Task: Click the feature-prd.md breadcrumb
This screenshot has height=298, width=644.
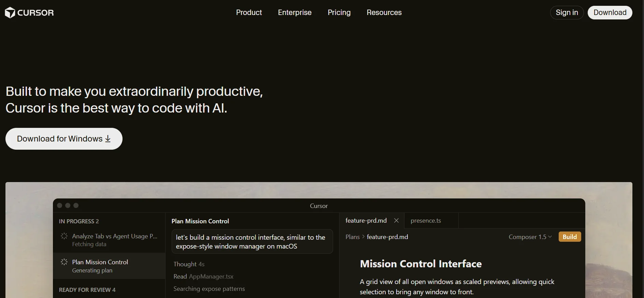Action: point(387,237)
